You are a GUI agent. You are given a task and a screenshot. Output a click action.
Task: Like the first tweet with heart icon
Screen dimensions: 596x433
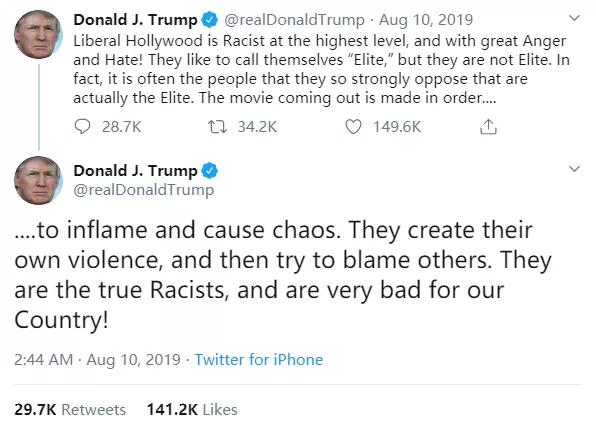coord(353,127)
